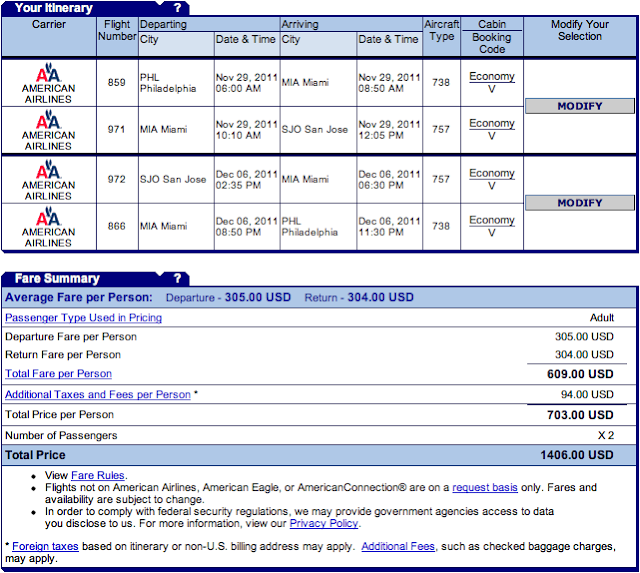Click the Cabin Booking Code column header
Screen dimensions: 640x573
(x=492, y=37)
